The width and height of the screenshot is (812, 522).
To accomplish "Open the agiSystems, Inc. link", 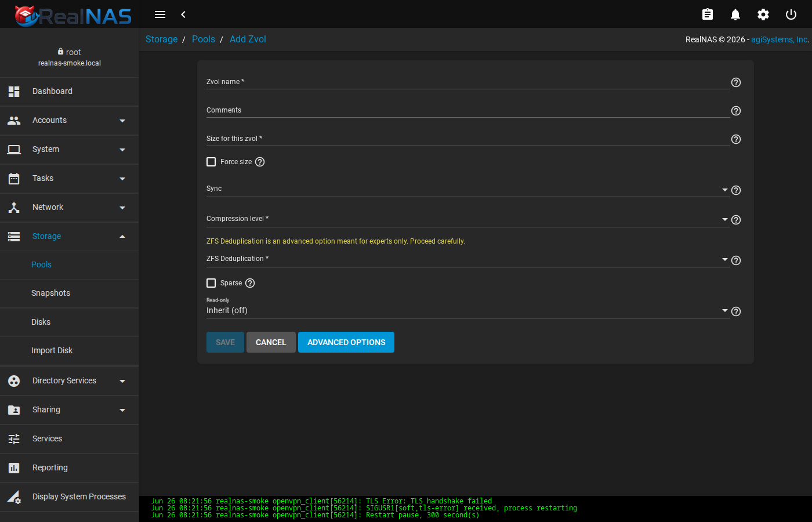I will (780, 39).
